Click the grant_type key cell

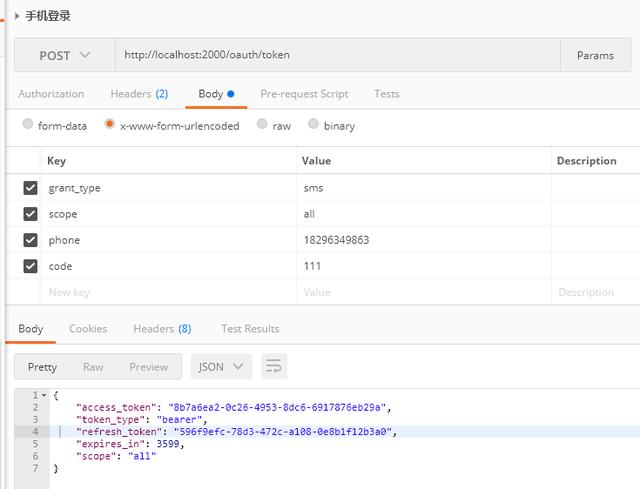169,188
